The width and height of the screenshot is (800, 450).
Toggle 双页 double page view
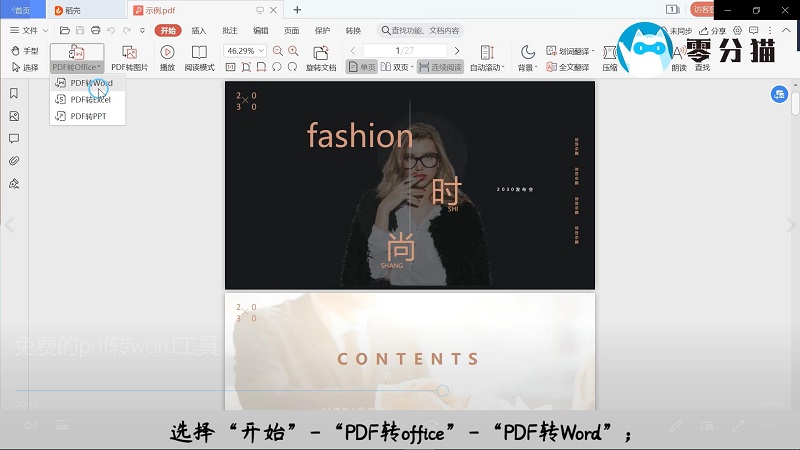394,67
